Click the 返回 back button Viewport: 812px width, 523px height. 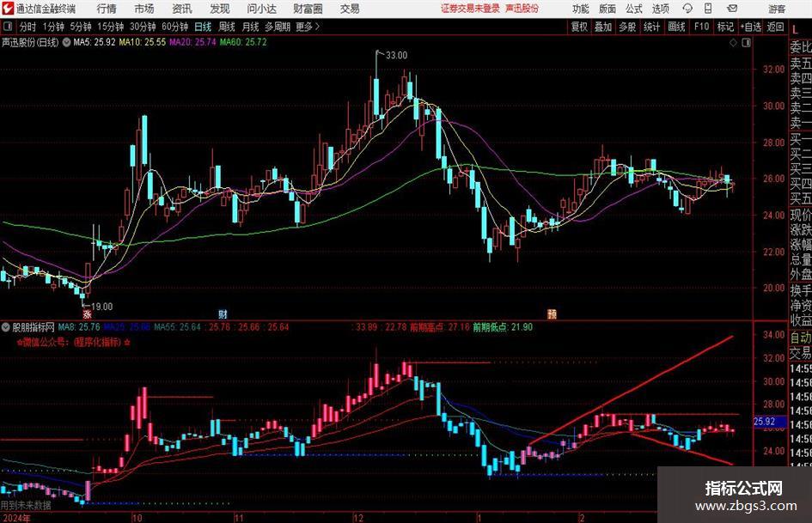775,27
